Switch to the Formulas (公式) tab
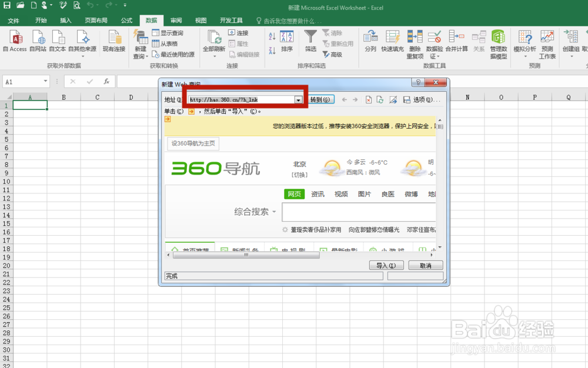 coord(127,21)
